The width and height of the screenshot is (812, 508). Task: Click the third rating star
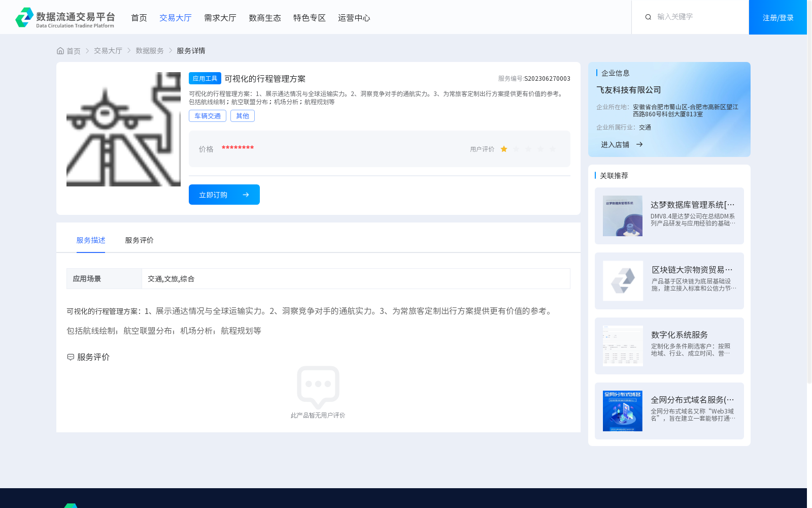coord(528,149)
